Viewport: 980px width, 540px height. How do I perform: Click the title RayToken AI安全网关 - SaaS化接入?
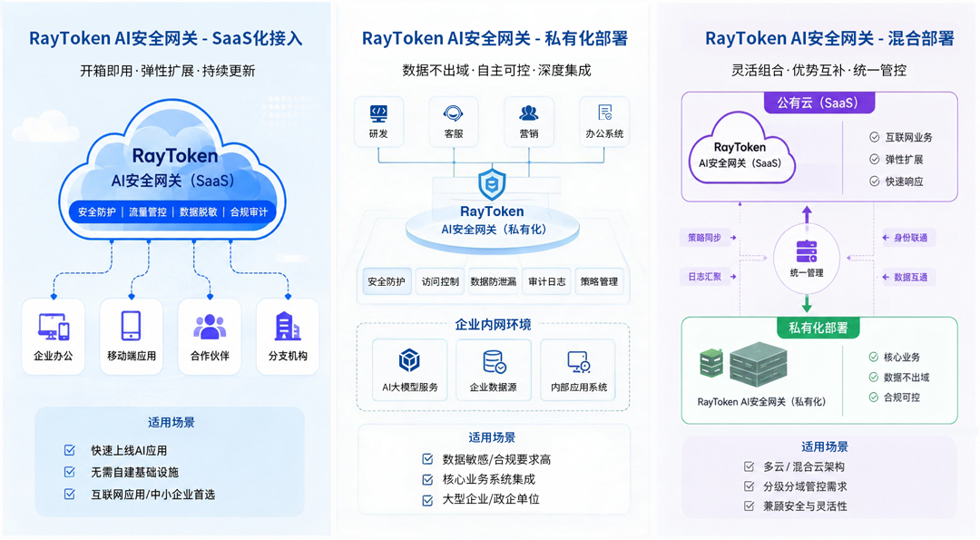click(x=166, y=38)
